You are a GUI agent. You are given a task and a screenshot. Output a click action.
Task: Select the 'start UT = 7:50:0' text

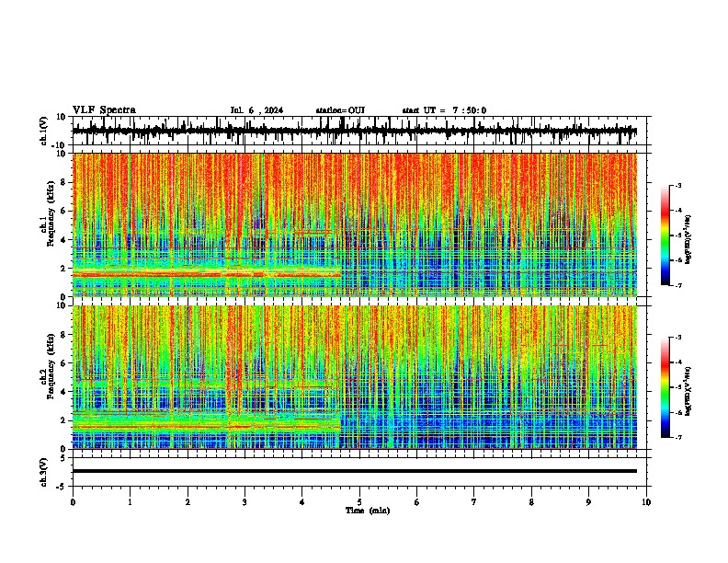444,110
